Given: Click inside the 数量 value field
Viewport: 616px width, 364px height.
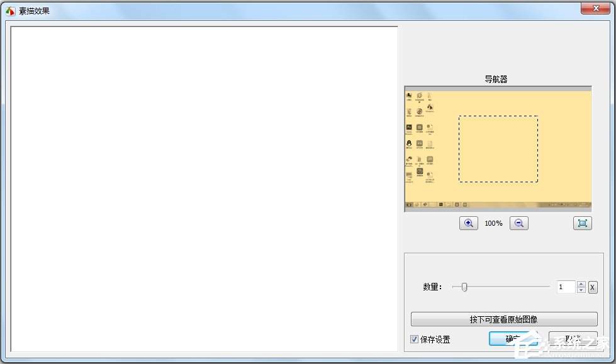Looking at the screenshot, I should coord(566,287).
